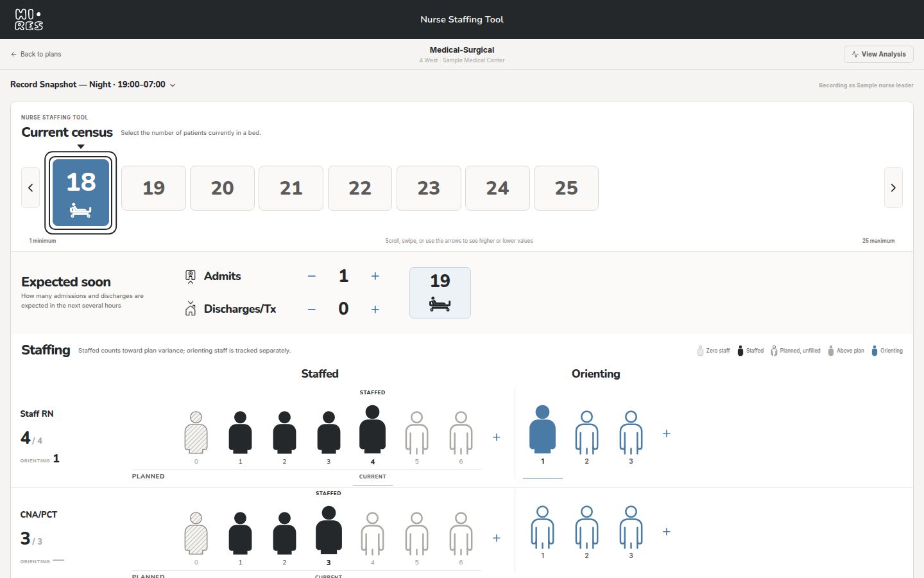Select census 25 tile
Screen dimensions: 924x578
(566, 188)
